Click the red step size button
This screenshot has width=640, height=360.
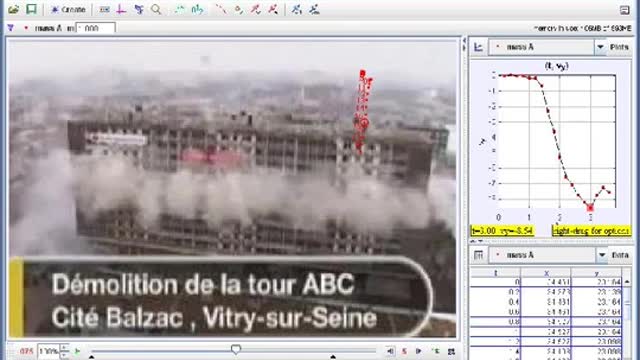coord(404,351)
